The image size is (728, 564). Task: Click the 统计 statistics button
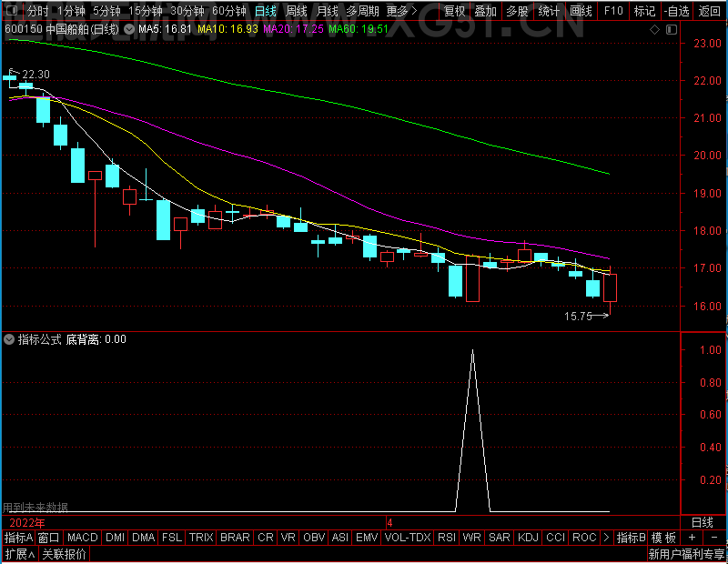point(549,11)
